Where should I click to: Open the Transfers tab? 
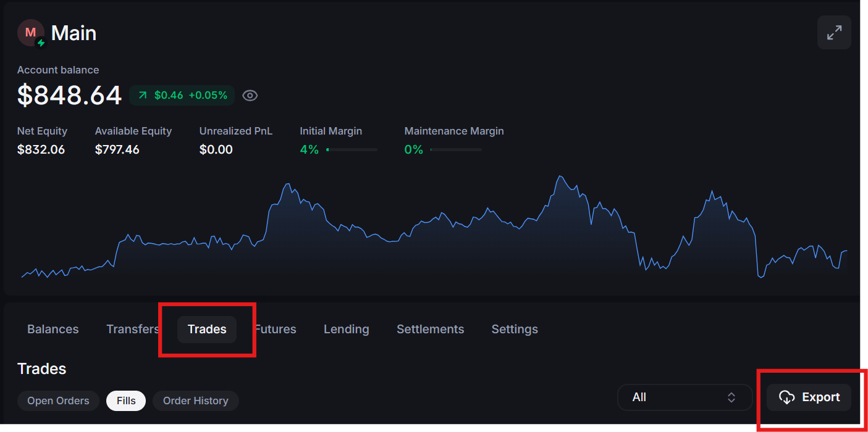(x=132, y=329)
